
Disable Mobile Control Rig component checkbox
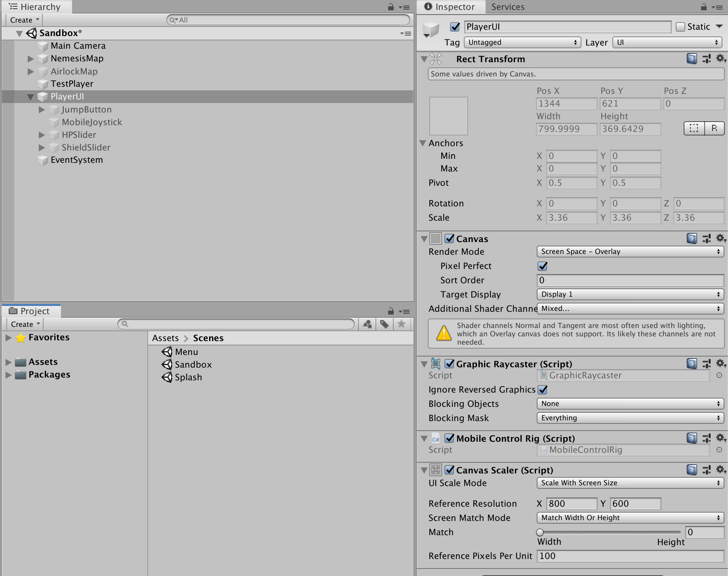(449, 438)
